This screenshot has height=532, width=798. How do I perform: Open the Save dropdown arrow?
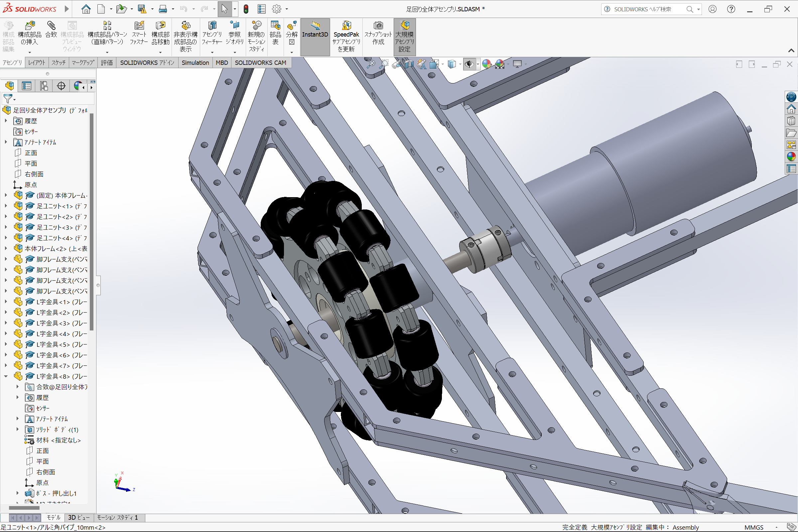click(152, 9)
